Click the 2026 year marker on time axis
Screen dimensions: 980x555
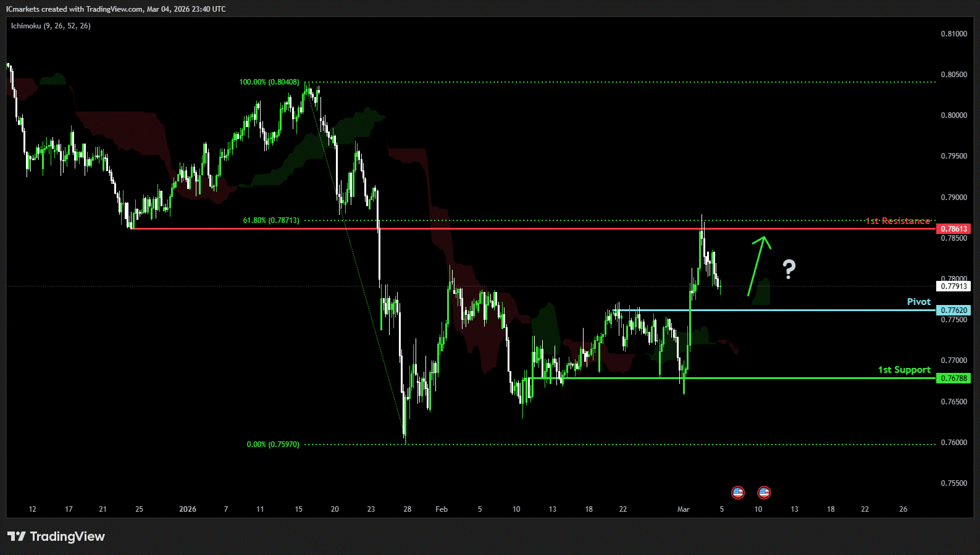pyautogui.click(x=188, y=509)
